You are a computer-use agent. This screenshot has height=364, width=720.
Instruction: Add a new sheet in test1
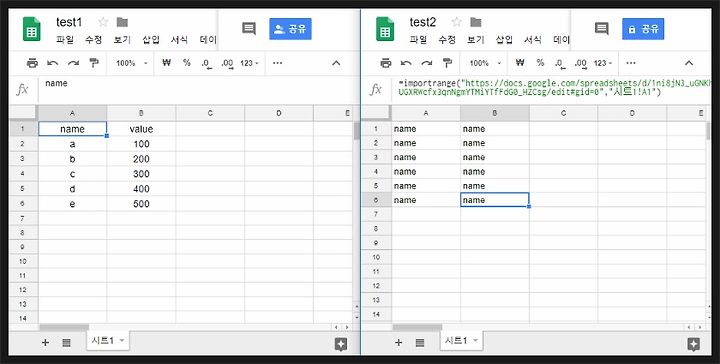[x=45, y=342]
